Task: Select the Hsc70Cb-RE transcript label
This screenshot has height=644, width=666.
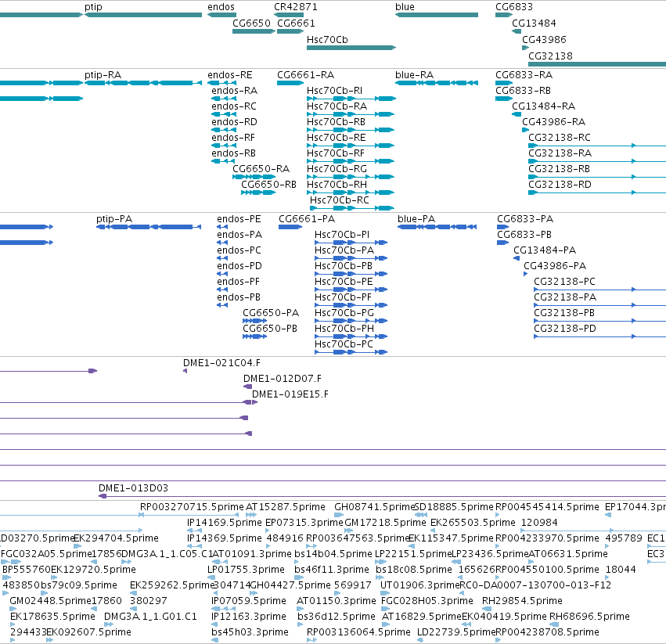Action: point(336,138)
